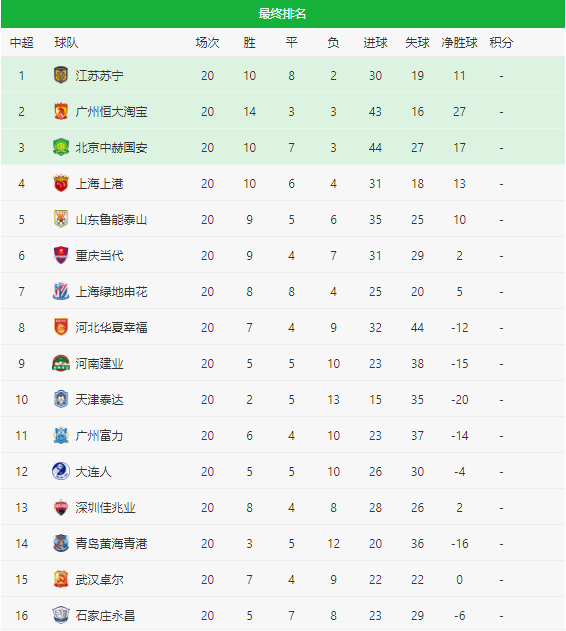Viewport: 566px width, 631px height.
Task: Click the 北京中赫国安 green badge
Action: (x=61, y=147)
